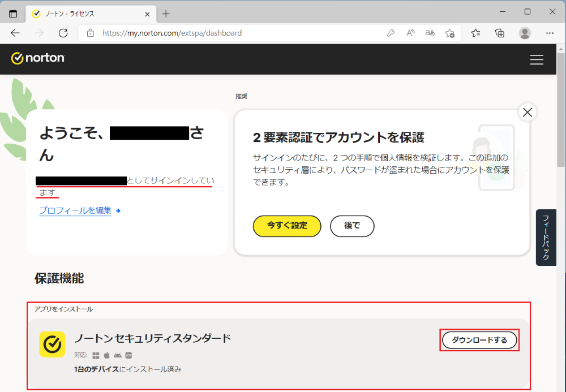Open a new tab with plus button
The height and width of the screenshot is (392, 566).
(x=166, y=14)
